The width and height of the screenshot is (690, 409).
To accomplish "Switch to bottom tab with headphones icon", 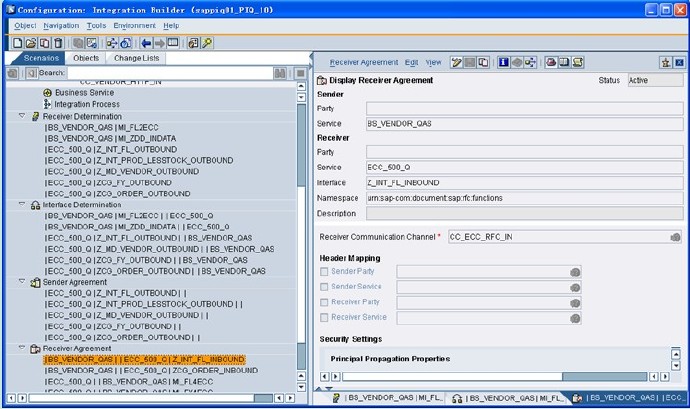I will (507, 398).
